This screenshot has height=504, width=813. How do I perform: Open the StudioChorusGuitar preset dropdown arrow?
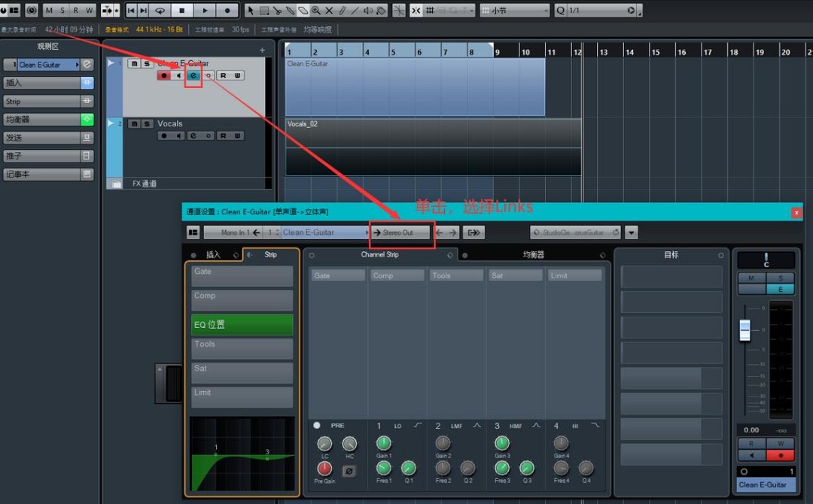631,232
